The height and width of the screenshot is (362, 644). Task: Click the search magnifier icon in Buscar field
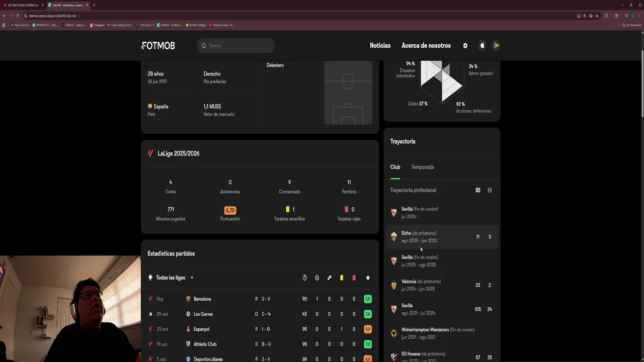click(204, 46)
